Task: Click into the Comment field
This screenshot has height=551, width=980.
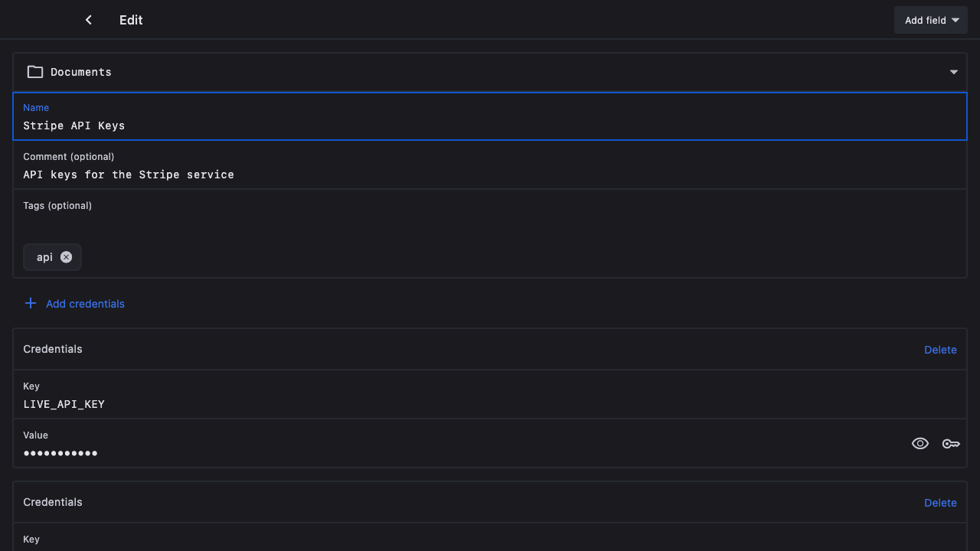Action: (490, 174)
